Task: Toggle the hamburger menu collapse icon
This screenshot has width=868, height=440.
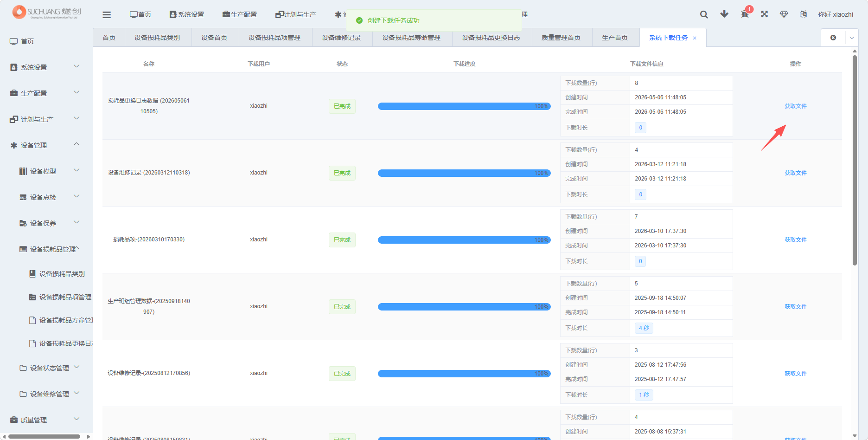Action: 107,15
